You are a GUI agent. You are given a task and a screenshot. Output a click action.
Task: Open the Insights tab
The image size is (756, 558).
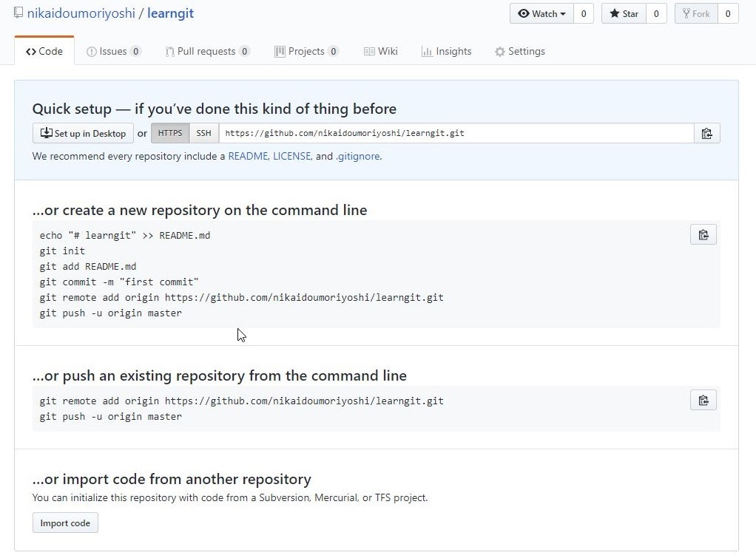click(x=446, y=51)
